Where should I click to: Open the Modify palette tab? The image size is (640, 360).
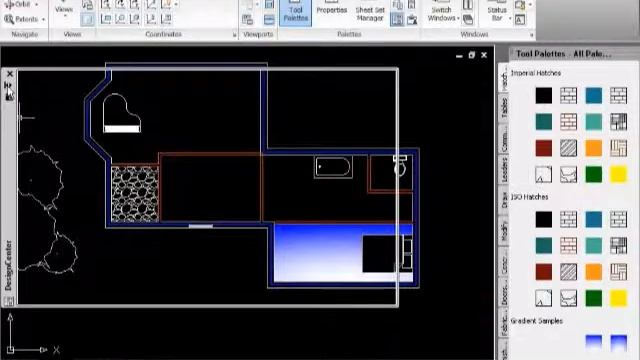(x=504, y=231)
